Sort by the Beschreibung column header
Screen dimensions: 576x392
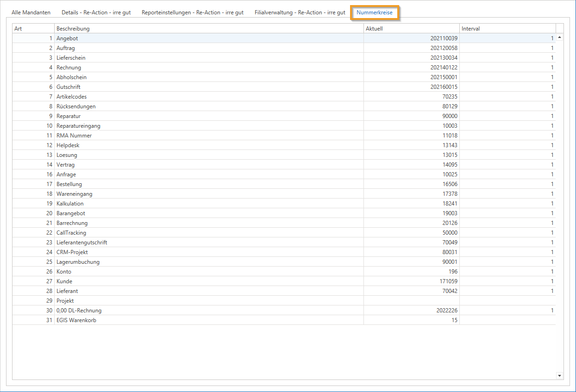click(x=208, y=29)
